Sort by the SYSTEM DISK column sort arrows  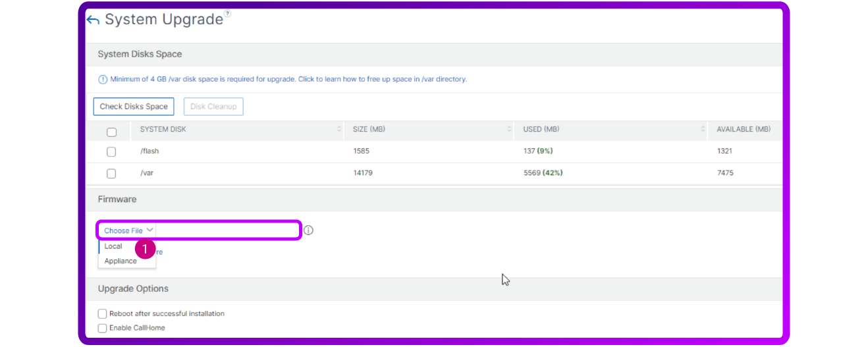(x=339, y=130)
